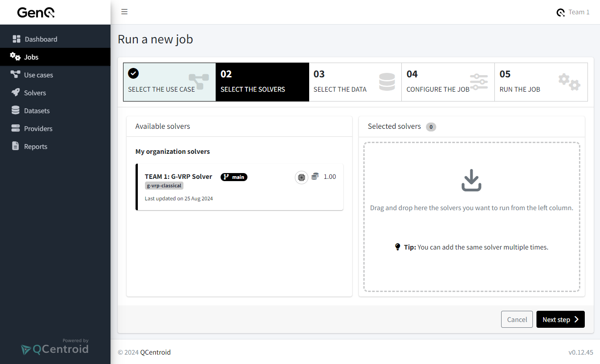Click the Selected solvers count badge
The image size is (600, 364).
pos(431,127)
